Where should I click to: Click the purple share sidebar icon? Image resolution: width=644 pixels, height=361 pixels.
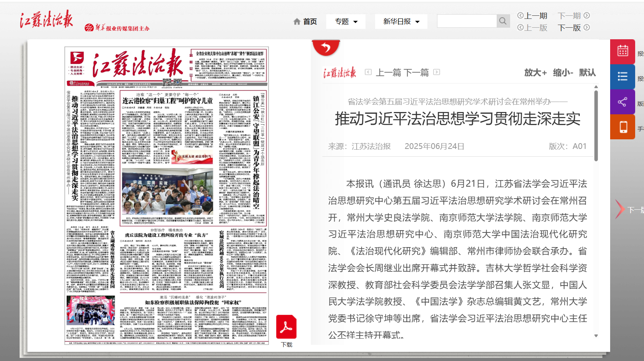(622, 102)
